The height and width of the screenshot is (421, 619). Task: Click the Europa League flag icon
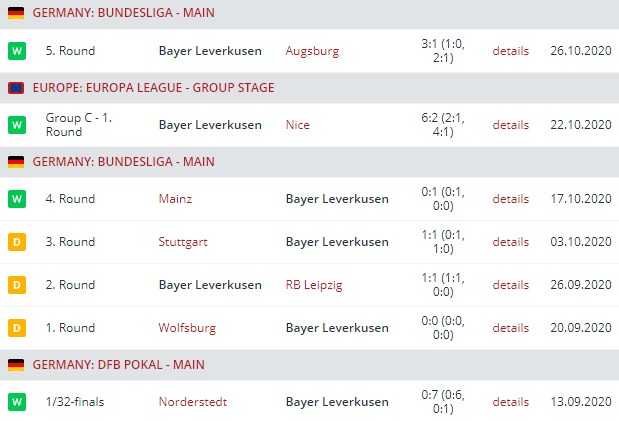pyautogui.click(x=16, y=88)
